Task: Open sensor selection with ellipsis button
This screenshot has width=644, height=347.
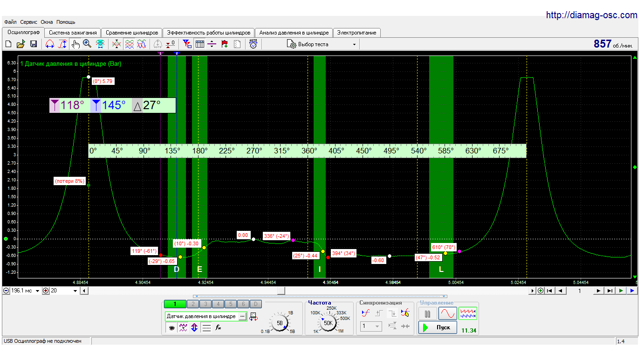Action: [242, 316]
